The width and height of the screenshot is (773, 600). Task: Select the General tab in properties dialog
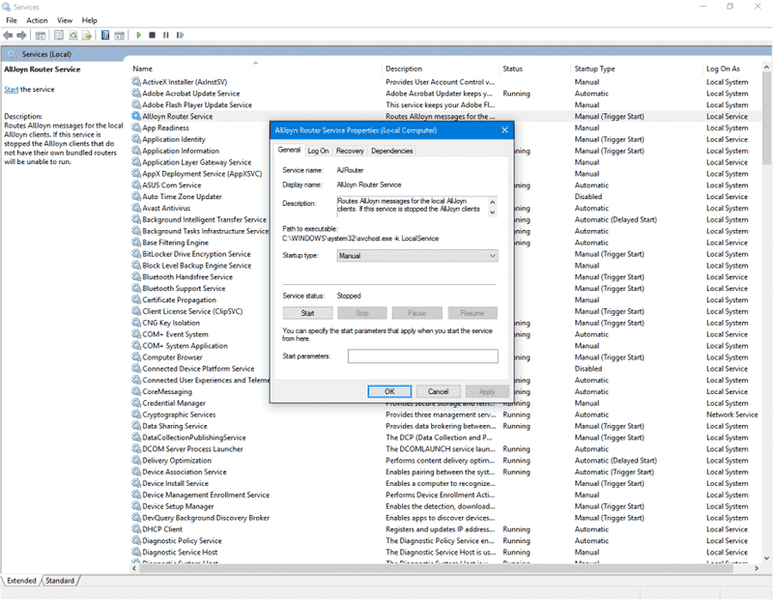coord(289,150)
